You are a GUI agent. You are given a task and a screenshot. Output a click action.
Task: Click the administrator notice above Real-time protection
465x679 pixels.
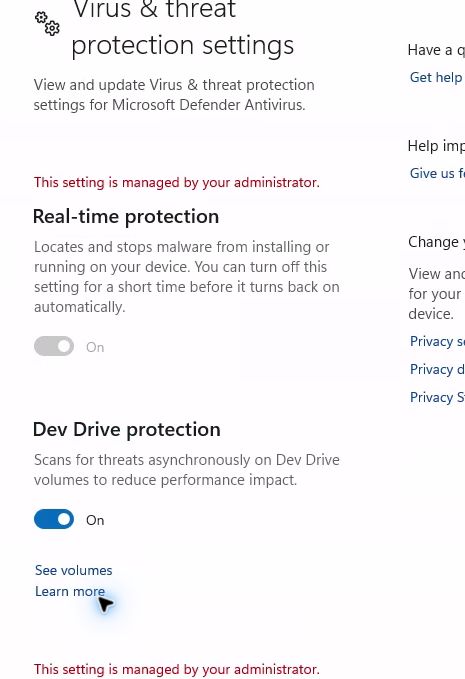click(177, 182)
